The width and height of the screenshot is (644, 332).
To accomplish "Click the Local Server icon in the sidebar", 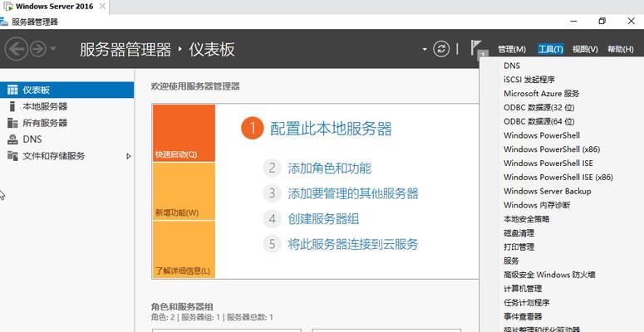I will coord(12,106).
